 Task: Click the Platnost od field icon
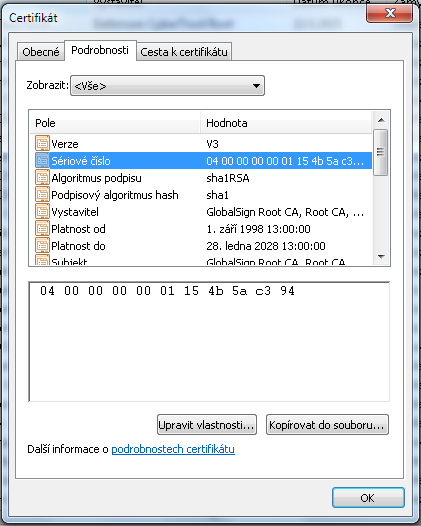tap(42, 229)
